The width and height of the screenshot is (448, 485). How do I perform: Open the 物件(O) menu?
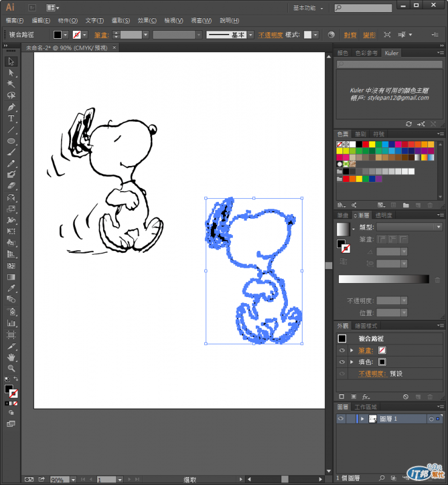point(67,21)
